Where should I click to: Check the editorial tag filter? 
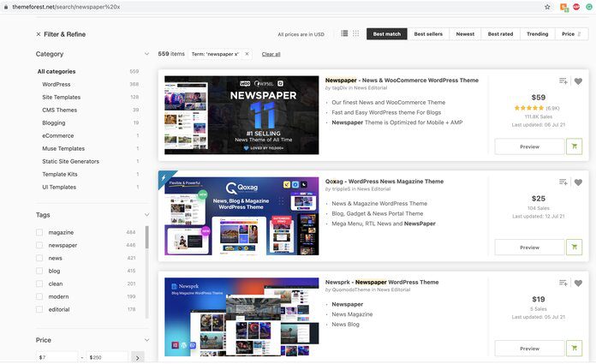(39, 309)
